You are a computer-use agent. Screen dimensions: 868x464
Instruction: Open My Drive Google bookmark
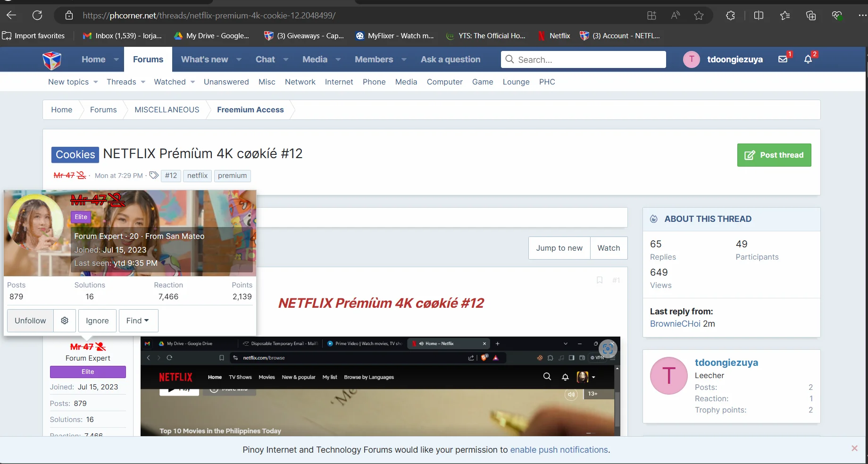211,36
